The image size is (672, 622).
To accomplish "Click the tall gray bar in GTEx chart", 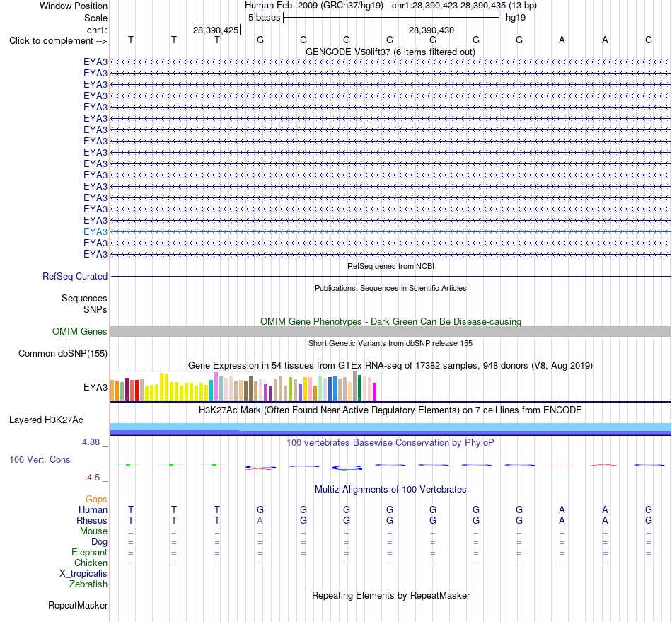I will pos(355,386).
